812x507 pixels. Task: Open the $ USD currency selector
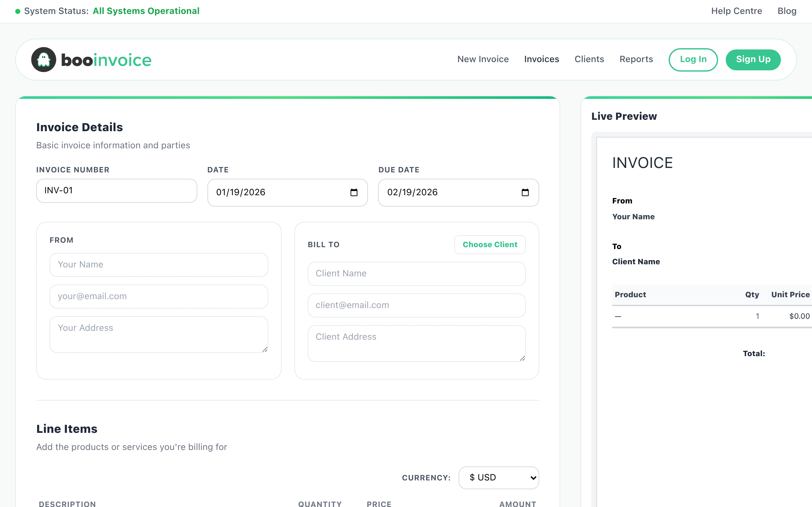pyautogui.click(x=498, y=478)
